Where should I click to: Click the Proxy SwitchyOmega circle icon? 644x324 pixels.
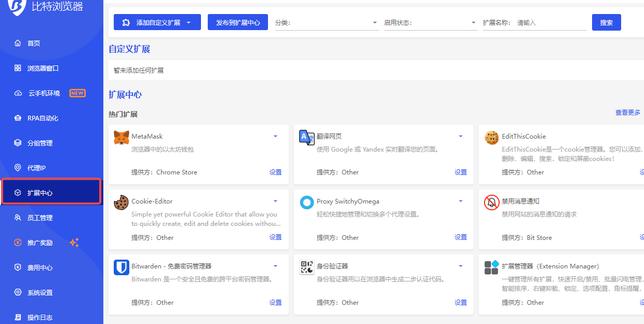click(306, 203)
